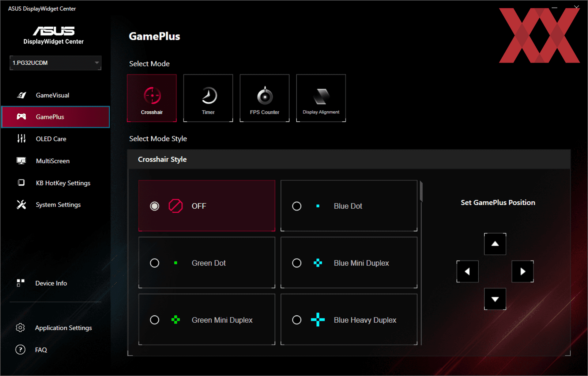Close the DisplayWidget Center window

(x=576, y=7)
